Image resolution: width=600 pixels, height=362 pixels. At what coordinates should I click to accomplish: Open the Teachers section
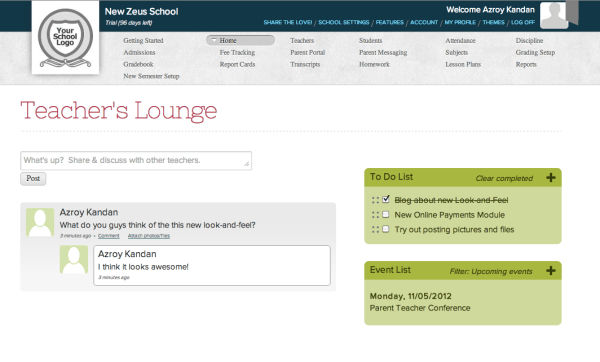[x=302, y=41]
